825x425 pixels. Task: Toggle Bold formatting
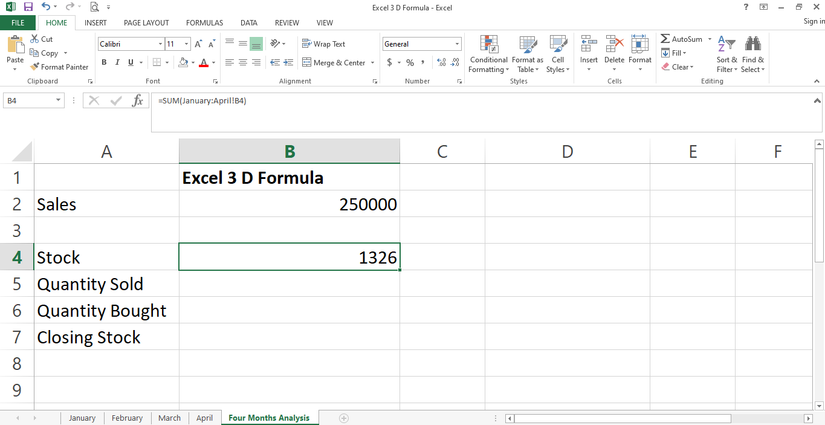(x=103, y=63)
